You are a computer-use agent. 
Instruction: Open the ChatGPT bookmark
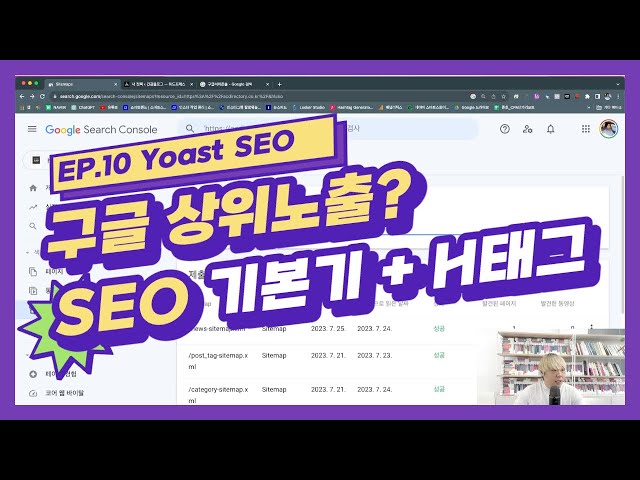pyautogui.click(x=83, y=107)
